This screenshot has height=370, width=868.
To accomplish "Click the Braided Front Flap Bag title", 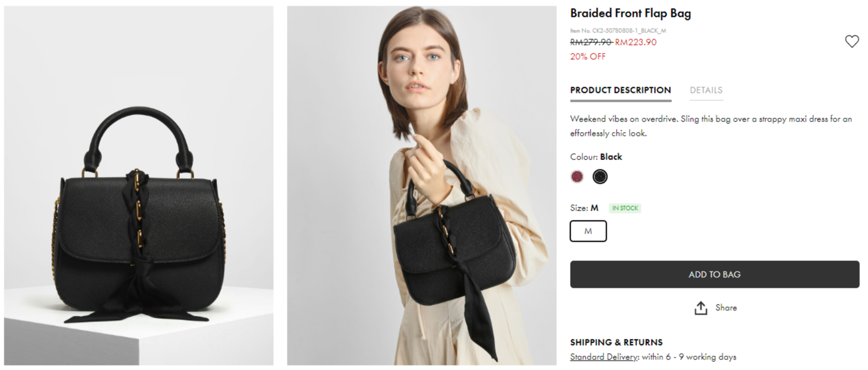I will click(630, 13).
